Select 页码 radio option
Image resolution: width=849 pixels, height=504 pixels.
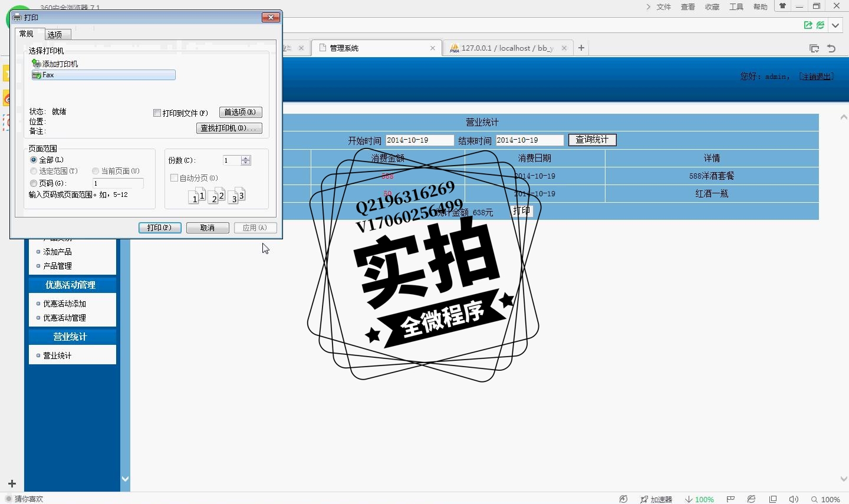tap(34, 183)
